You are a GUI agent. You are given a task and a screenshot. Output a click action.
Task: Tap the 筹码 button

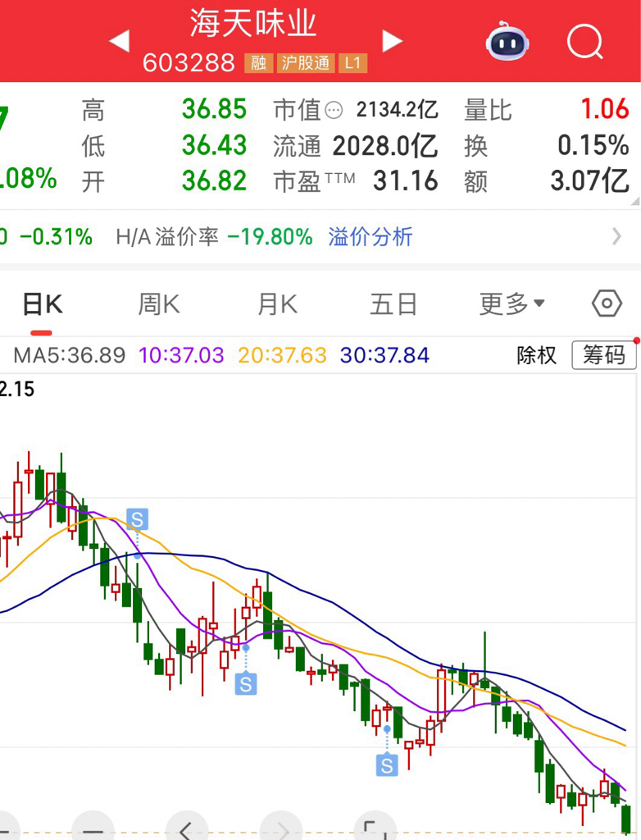604,354
